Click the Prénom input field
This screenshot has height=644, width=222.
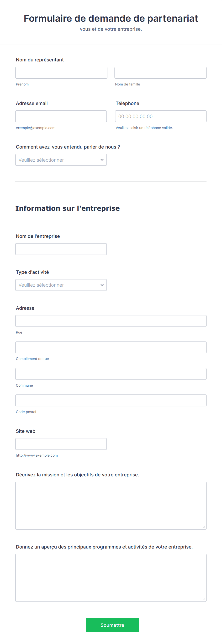pos(61,73)
